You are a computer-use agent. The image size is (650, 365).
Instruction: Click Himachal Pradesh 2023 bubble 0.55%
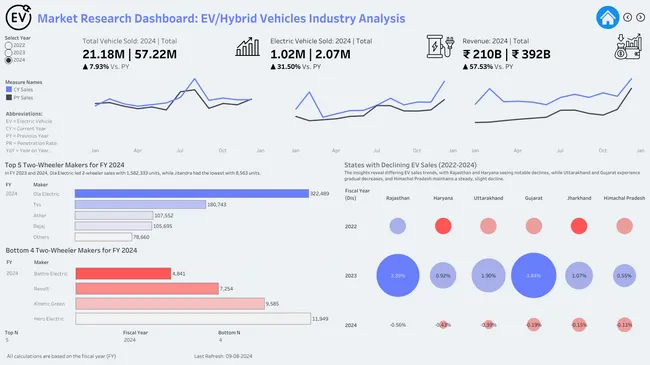pyautogui.click(x=624, y=275)
